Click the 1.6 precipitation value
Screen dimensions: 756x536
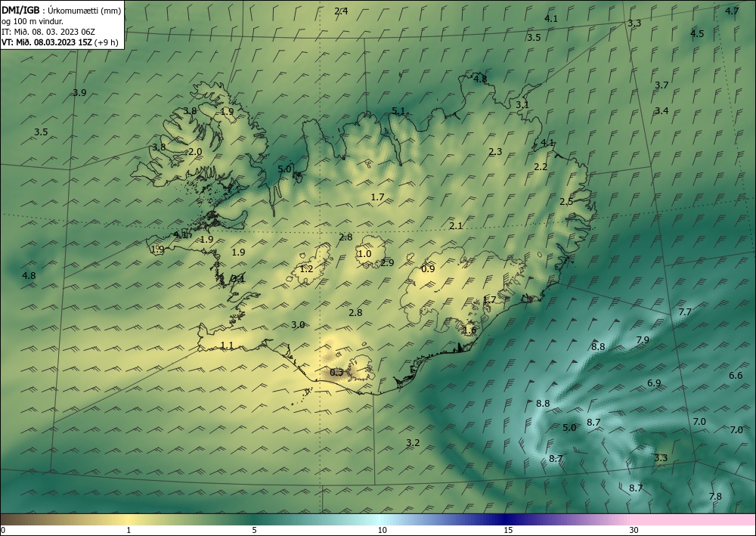click(x=469, y=330)
